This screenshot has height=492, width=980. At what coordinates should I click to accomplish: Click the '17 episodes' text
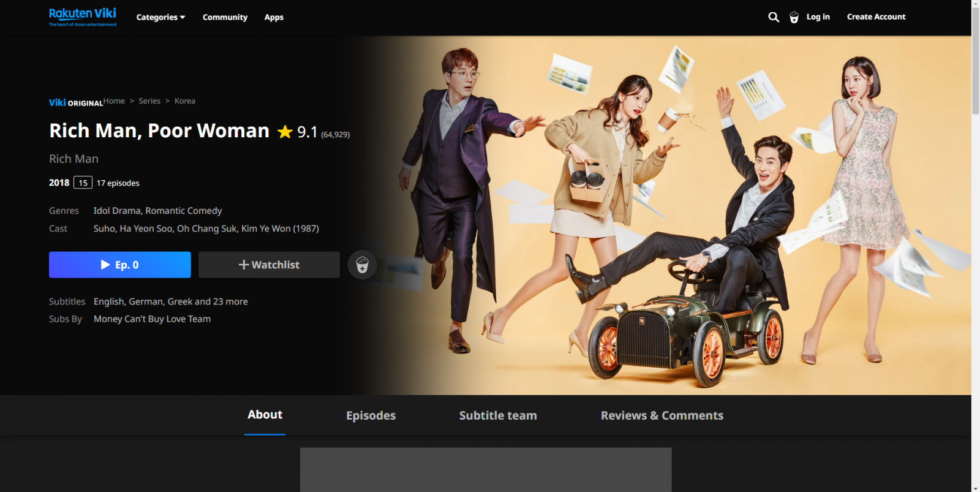(x=118, y=183)
